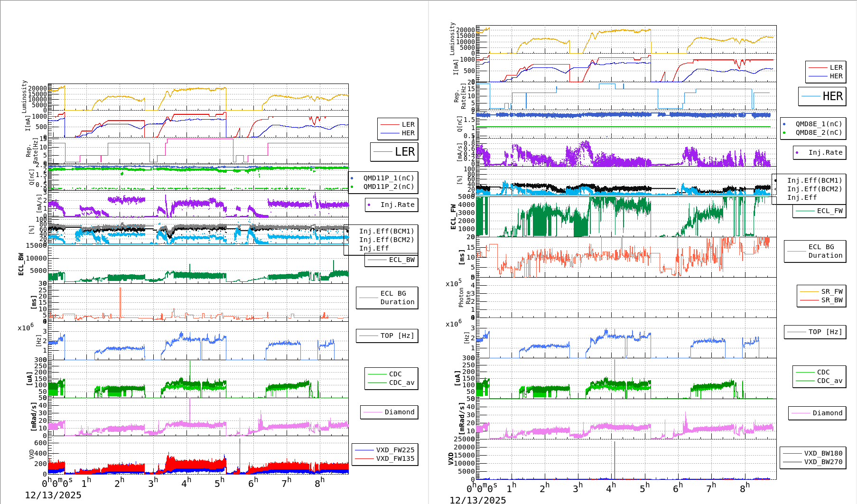
Task: Click the 12/13/2025 date under left plot
Action: pos(53,495)
